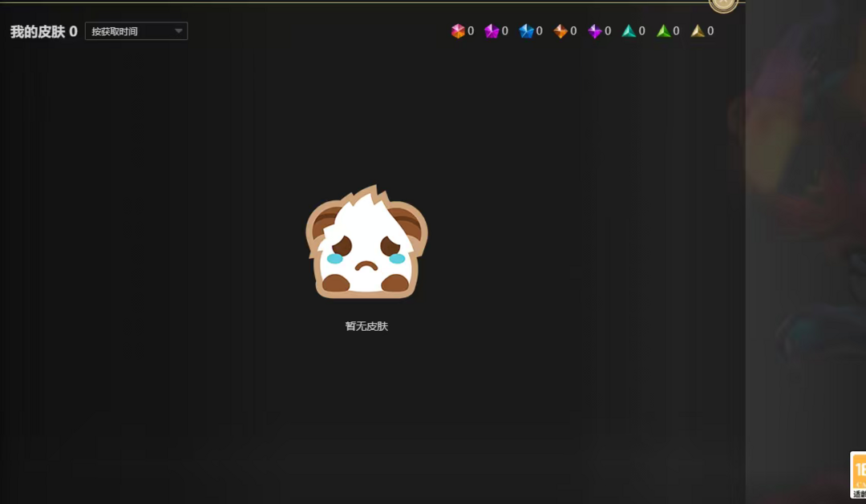
Task: Click the red-orange gem skin counter icon
Action: [x=458, y=31]
